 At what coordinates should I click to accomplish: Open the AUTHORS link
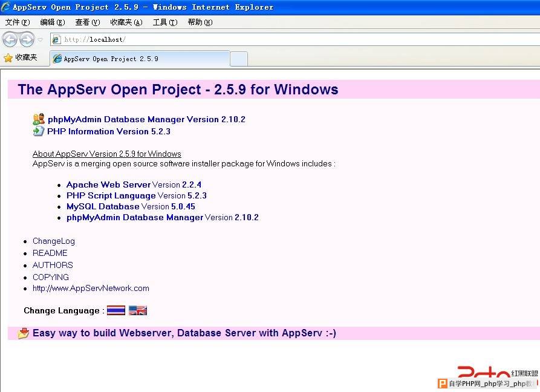[53, 265]
